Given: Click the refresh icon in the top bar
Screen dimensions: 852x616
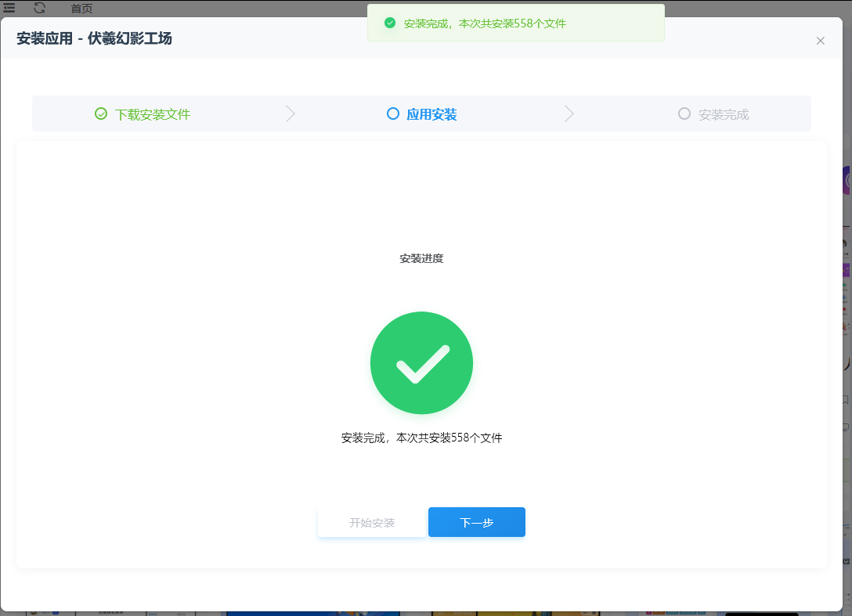Looking at the screenshot, I should 38,9.
